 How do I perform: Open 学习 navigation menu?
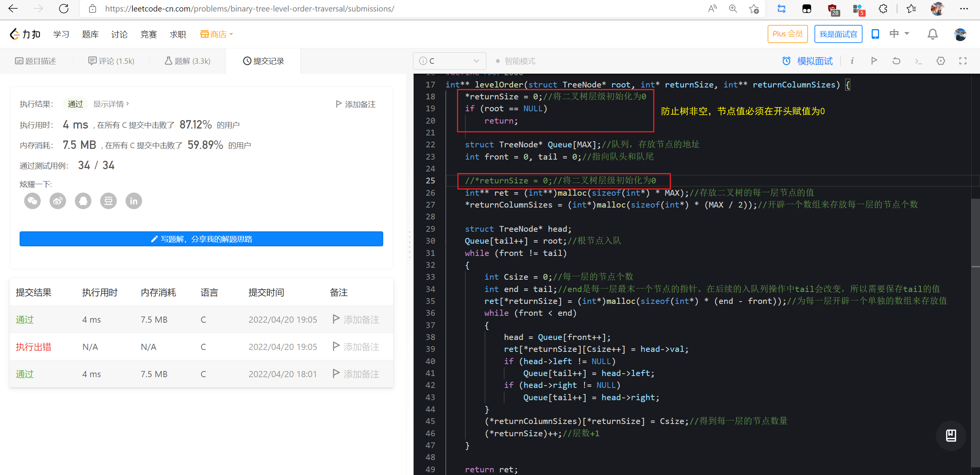pyautogui.click(x=61, y=34)
